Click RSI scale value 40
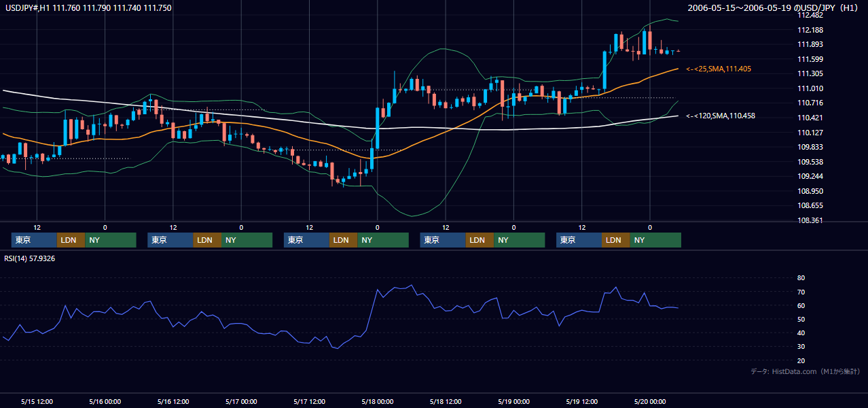Image resolution: width=868 pixels, height=408 pixels. 801,333
